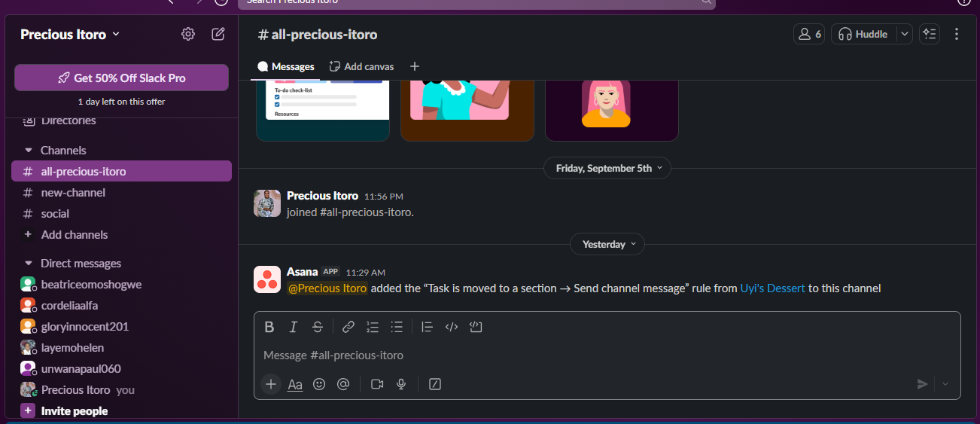Record an audio clip with microphone
The image size is (980, 424).
401,384
